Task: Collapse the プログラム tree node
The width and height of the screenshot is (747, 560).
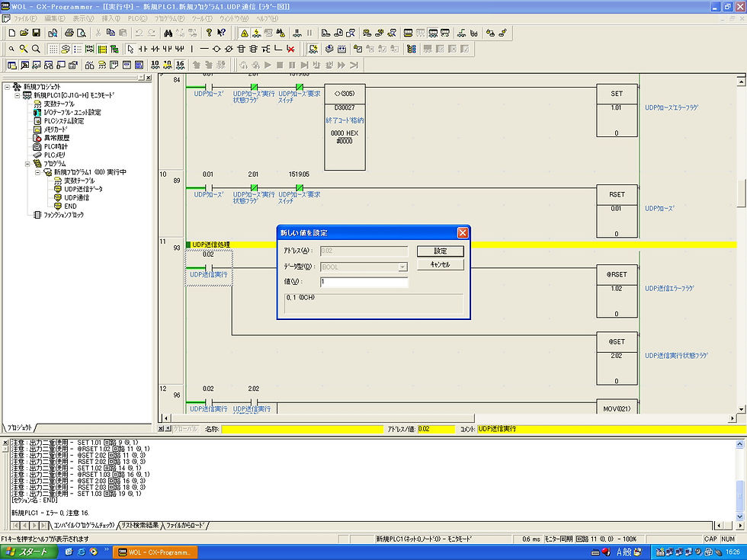Action: pos(27,163)
